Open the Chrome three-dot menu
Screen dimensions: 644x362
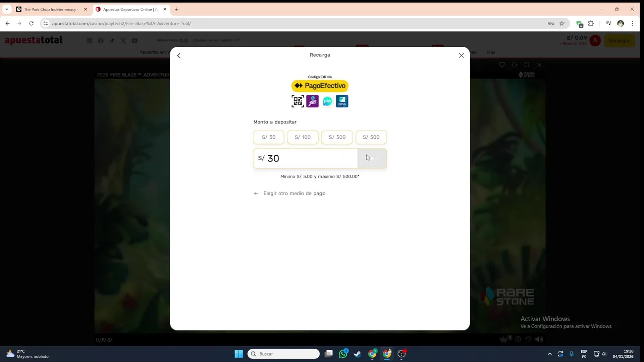tap(632, 23)
